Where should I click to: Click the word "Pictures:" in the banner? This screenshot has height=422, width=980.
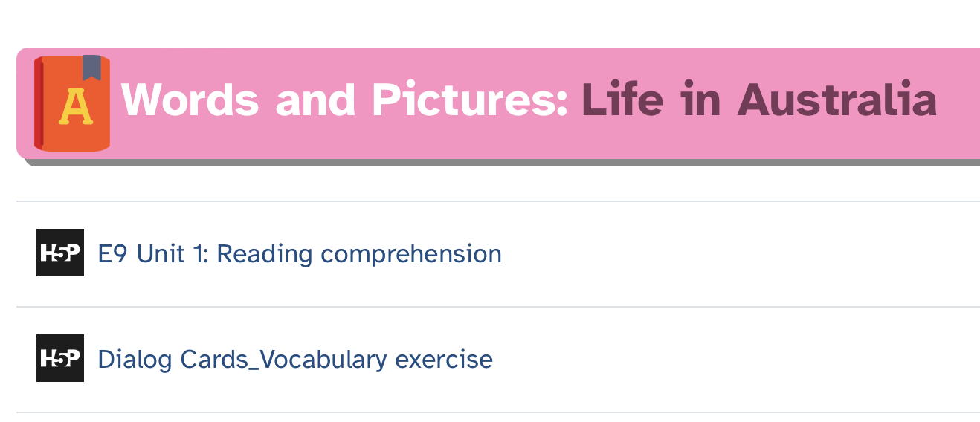(470, 100)
